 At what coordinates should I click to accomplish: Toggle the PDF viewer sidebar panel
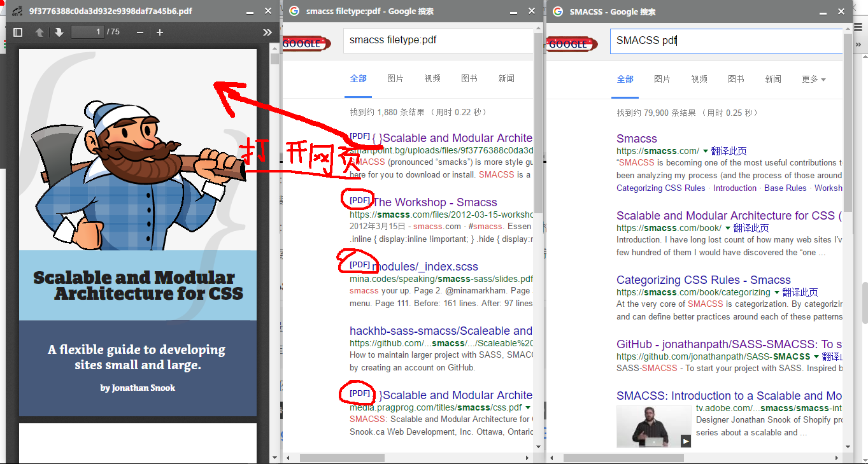click(x=18, y=32)
